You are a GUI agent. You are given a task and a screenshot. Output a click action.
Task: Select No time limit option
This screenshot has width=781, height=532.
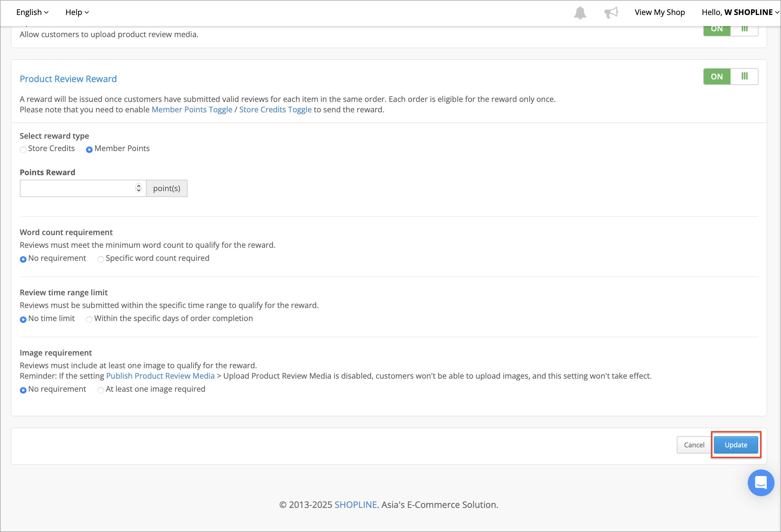coord(23,319)
